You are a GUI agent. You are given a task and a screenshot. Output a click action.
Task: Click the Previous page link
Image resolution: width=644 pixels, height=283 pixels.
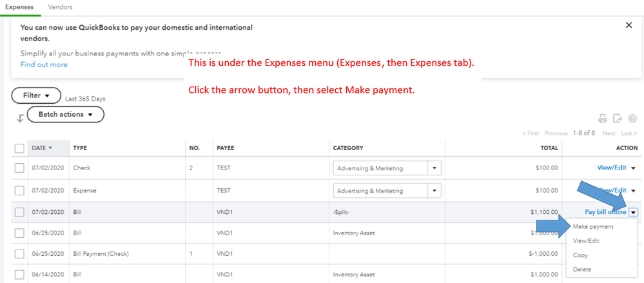click(x=556, y=133)
